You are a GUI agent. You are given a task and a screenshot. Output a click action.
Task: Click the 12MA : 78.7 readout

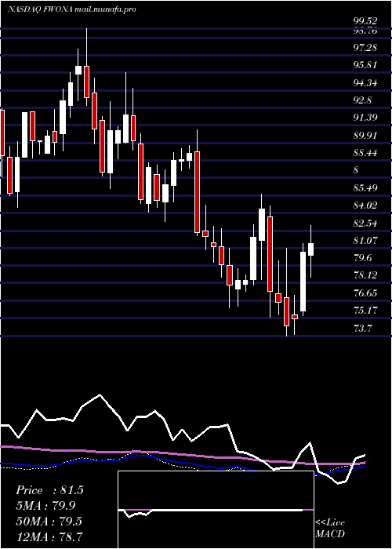pyautogui.click(x=49, y=536)
